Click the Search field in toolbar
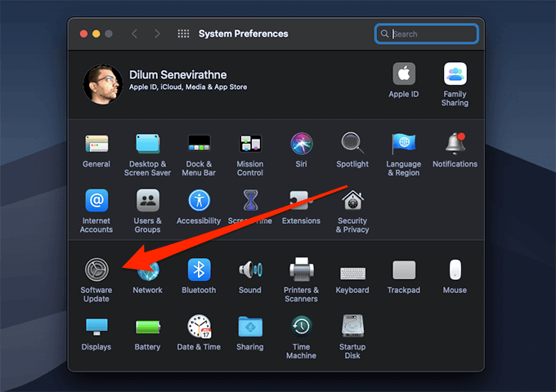 pyautogui.click(x=432, y=33)
